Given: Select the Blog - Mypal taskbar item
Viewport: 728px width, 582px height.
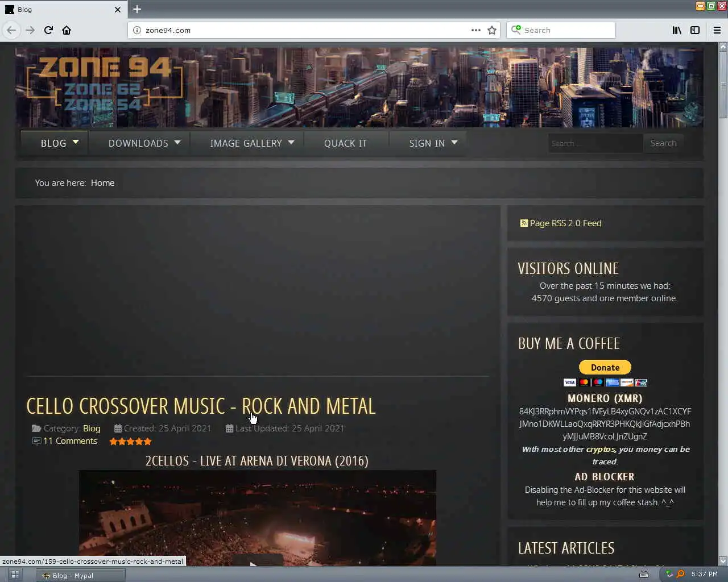Looking at the screenshot, I should 81,575.
